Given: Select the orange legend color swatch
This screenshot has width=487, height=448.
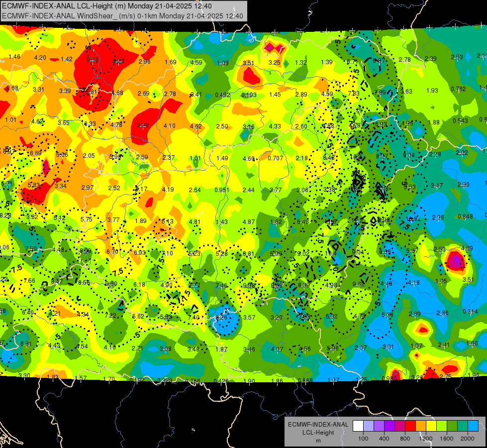Looking at the screenshot, I should point(421,426).
